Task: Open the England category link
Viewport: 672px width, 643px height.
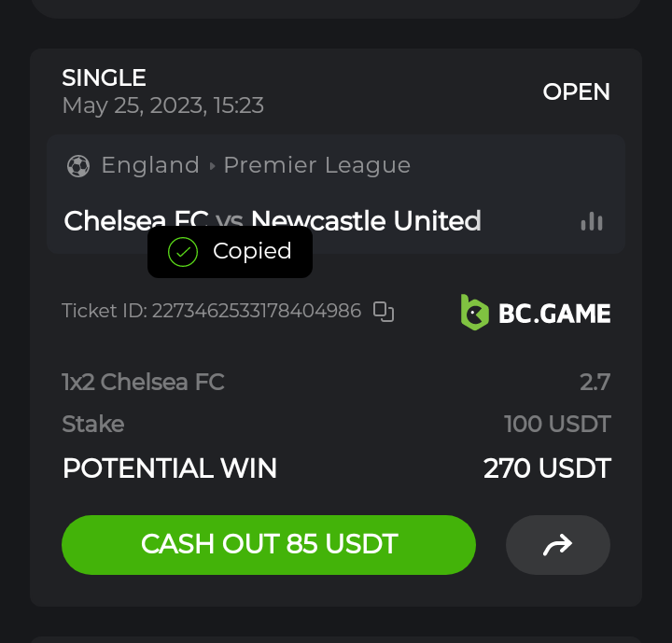Action: pyautogui.click(x=150, y=165)
